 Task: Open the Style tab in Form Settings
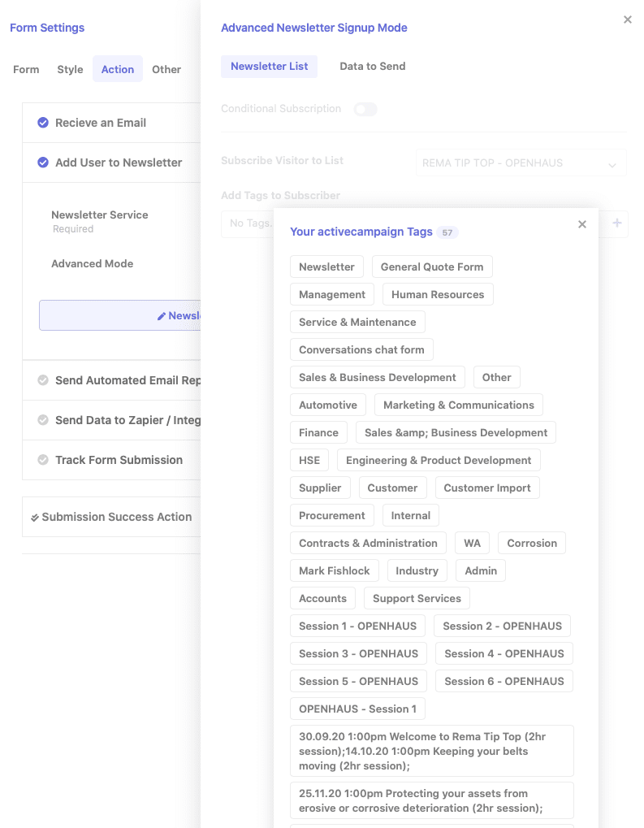coord(70,70)
